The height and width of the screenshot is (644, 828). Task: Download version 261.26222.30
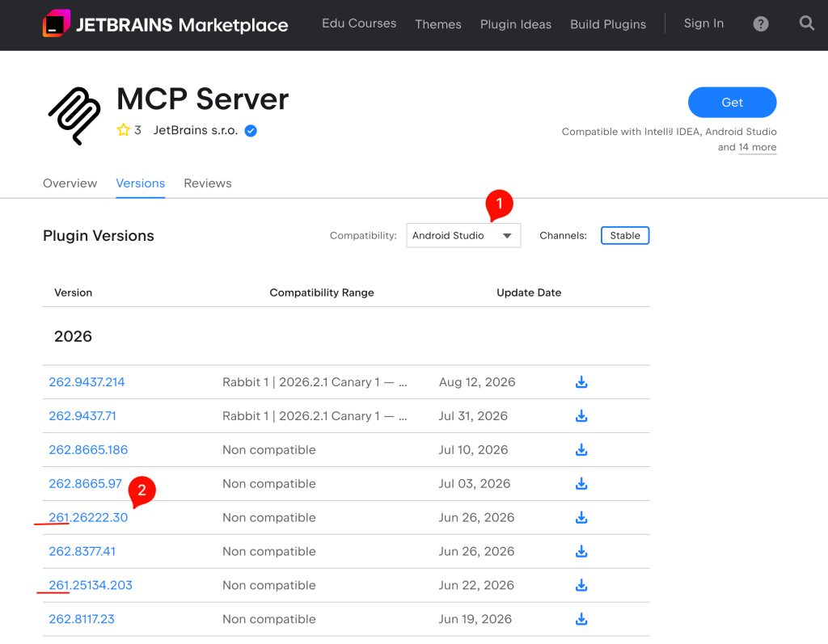(581, 517)
